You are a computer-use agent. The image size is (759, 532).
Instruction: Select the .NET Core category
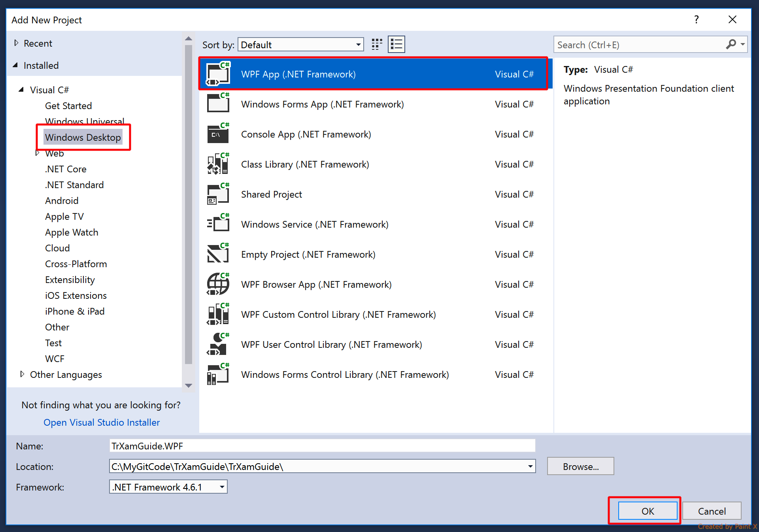(x=66, y=169)
